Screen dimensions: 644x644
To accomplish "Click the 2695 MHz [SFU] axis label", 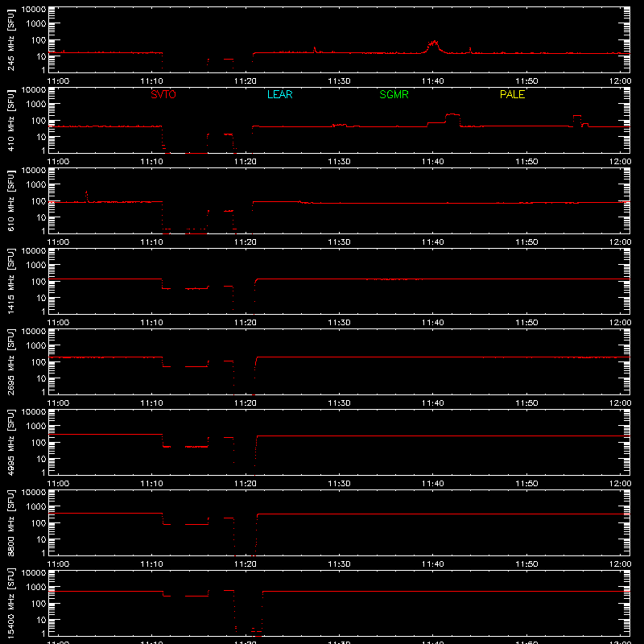I will tap(11, 361).
